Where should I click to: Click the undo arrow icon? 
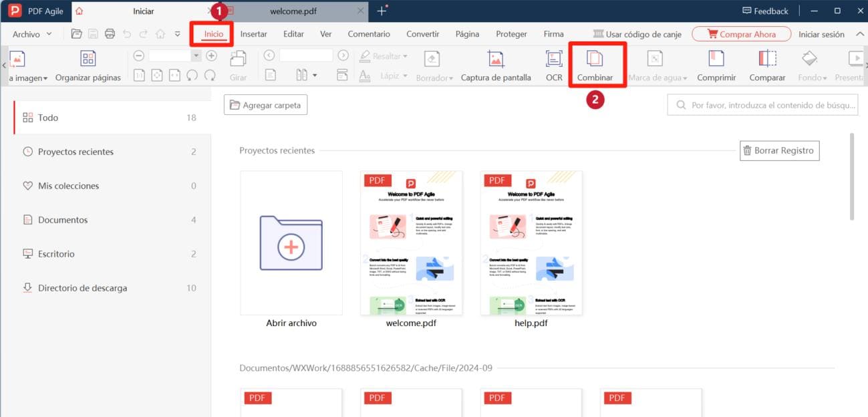127,34
